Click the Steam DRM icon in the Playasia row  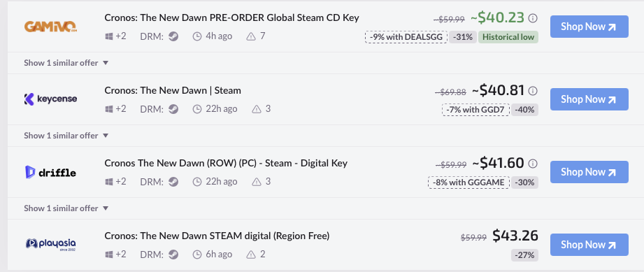point(173,255)
